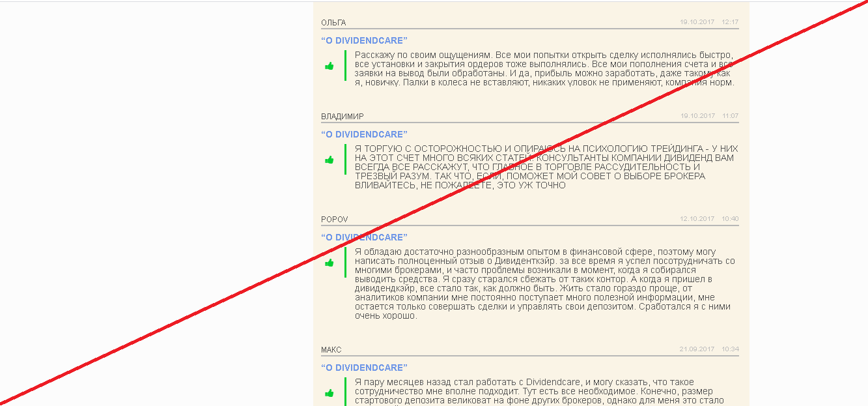Open the "О DIVIDENDCARE" title under Ольга
Viewport: 868px width, 406px height.
coord(364,41)
